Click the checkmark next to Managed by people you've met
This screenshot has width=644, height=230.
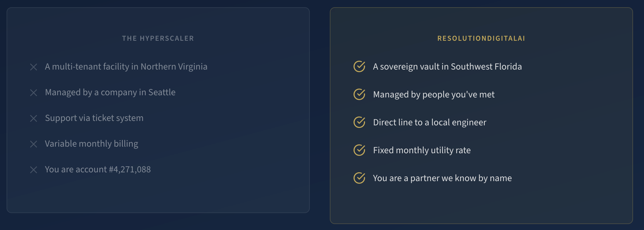click(x=359, y=94)
